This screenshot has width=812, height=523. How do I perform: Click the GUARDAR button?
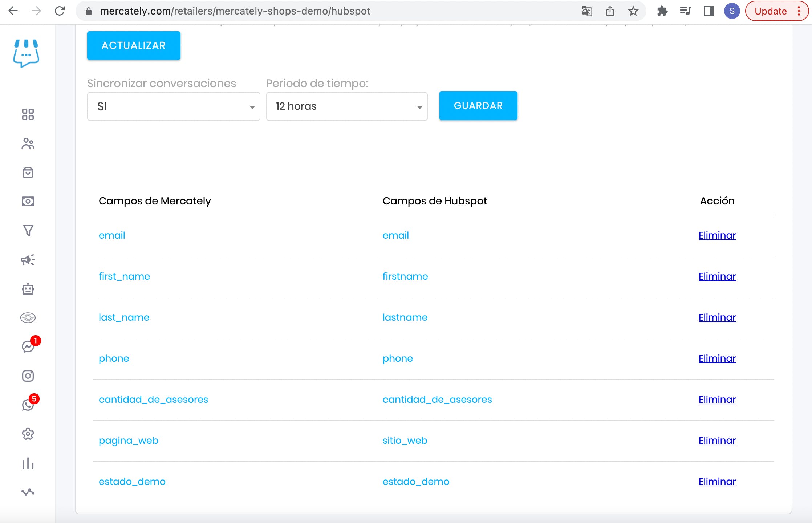pos(478,106)
